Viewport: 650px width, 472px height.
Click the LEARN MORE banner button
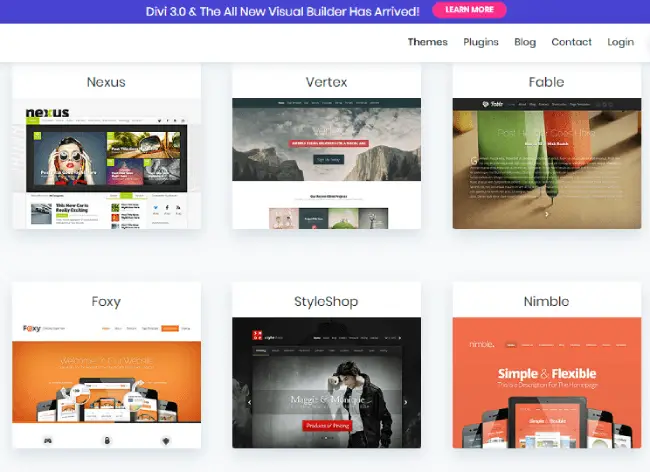[x=469, y=10]
